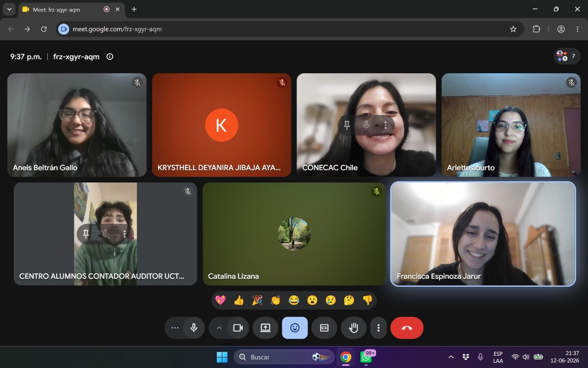The height and width of the screenshot is (368, 588).
Task: Raise your hand in the meeting
Action: (x=354, y=328)
